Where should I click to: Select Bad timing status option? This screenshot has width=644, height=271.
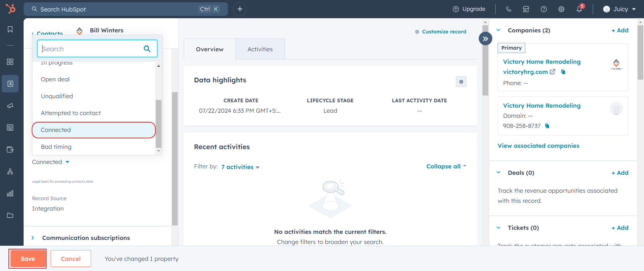click(x=94, y=147)
